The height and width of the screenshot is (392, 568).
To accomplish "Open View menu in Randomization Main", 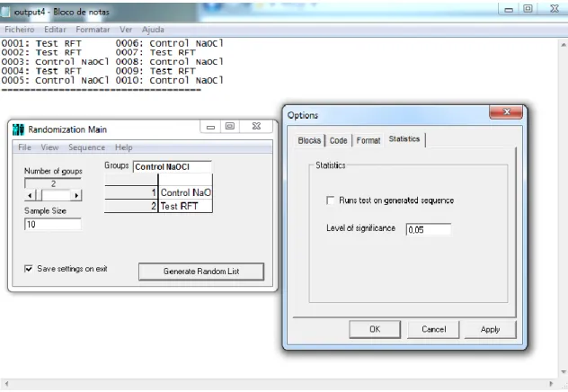I will click(49, 147).
